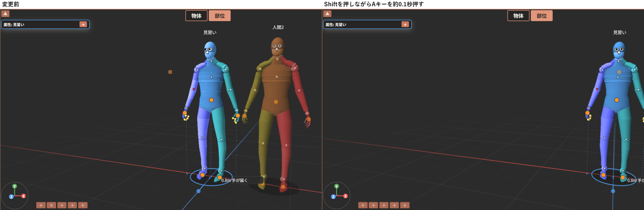
Task: Click the red joint dot on the left blue figure's purple arm
Action: click(x=194, y=89)
